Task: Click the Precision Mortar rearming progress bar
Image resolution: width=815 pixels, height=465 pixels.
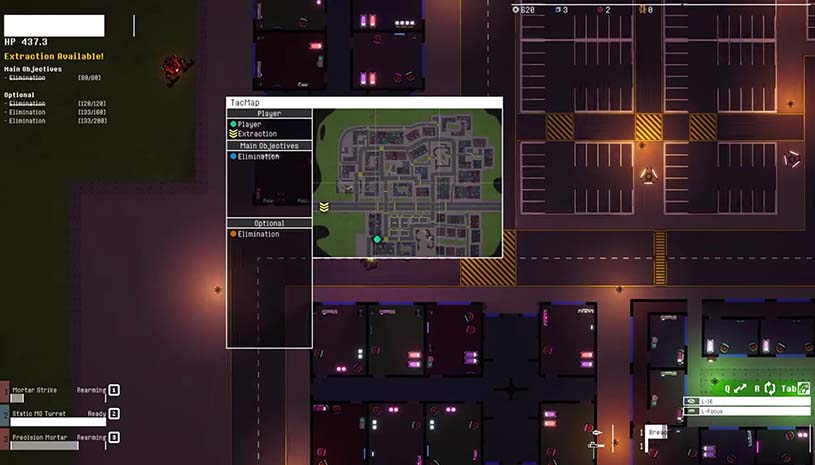Action: click(x=43, y=445)
